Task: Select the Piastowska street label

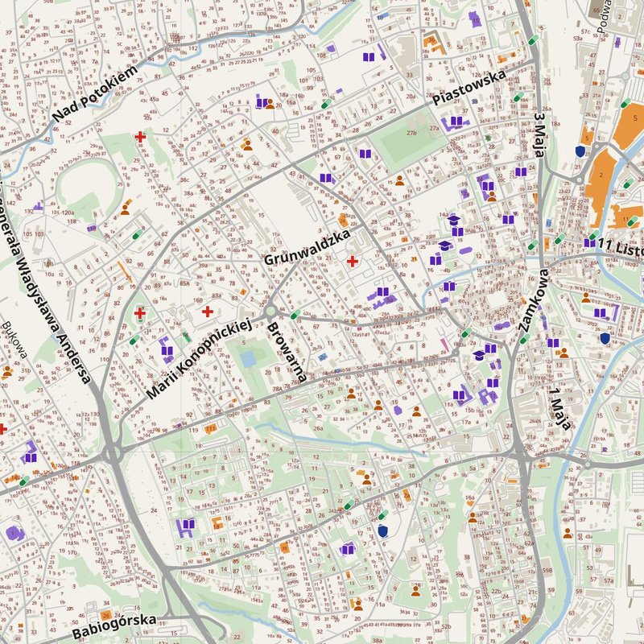Action: (469, 88)
